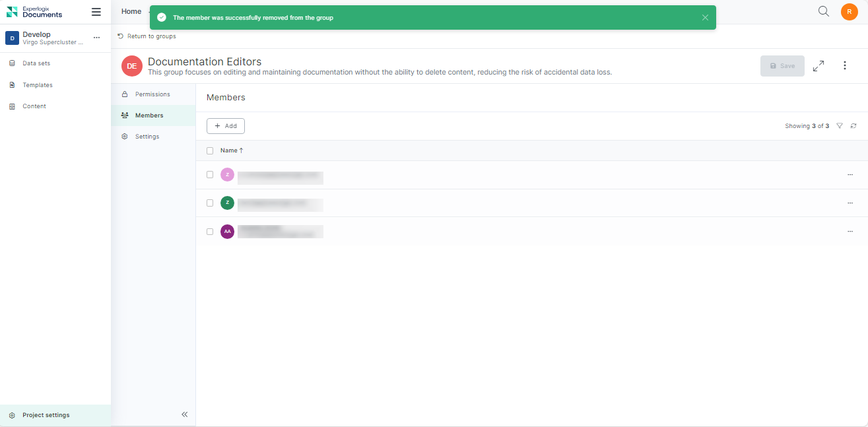Click the hamburger menu icon

96,12
